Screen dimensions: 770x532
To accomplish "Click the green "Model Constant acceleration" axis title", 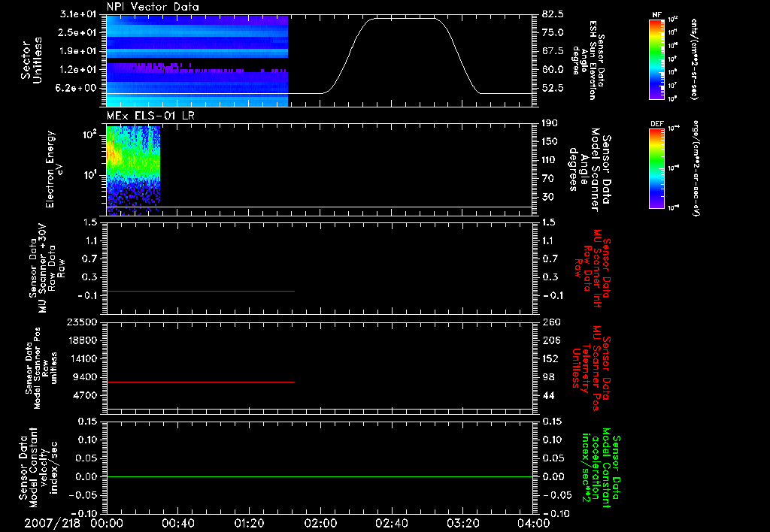I will click(x=601, y=467).
